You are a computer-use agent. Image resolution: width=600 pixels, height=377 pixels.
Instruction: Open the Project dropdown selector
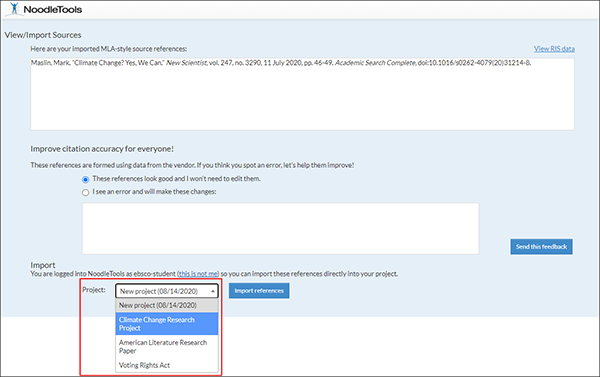pyautogui.click(x=167, y=291)
